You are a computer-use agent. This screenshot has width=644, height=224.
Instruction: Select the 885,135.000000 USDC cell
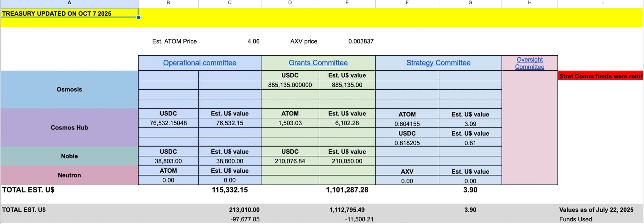point(290,85)
